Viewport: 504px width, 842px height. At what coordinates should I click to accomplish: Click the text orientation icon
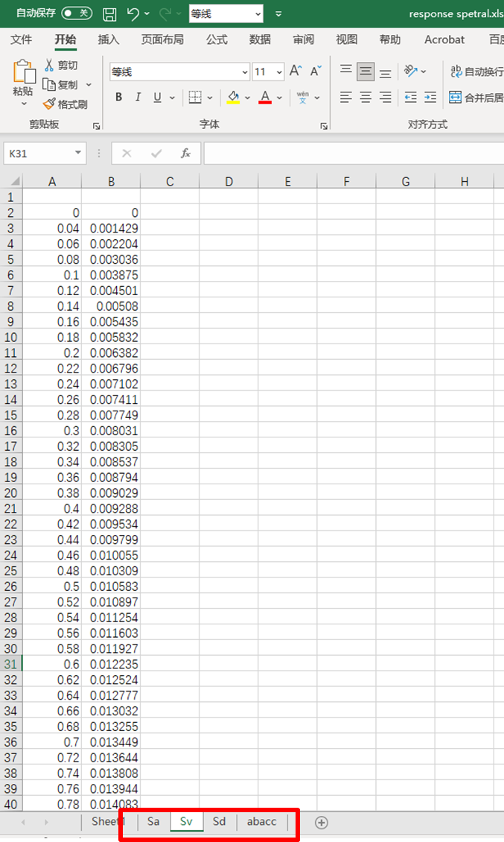click(411, 71)
